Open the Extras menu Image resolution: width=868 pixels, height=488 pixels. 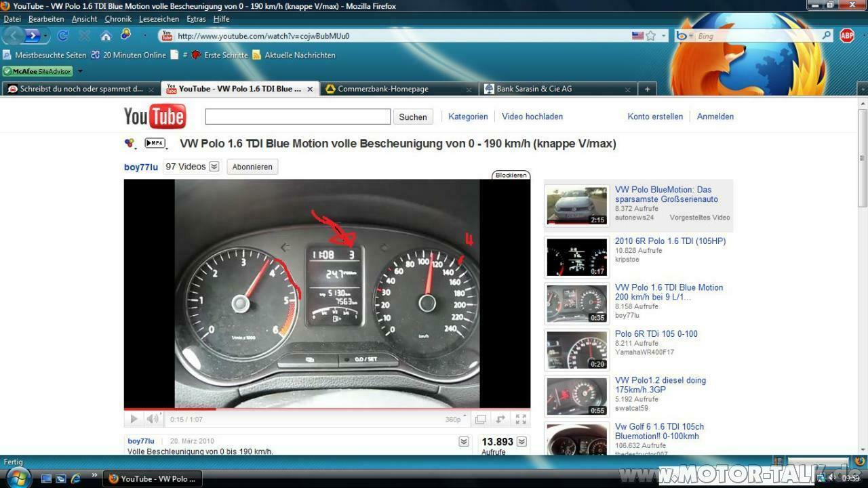[196, 19]
